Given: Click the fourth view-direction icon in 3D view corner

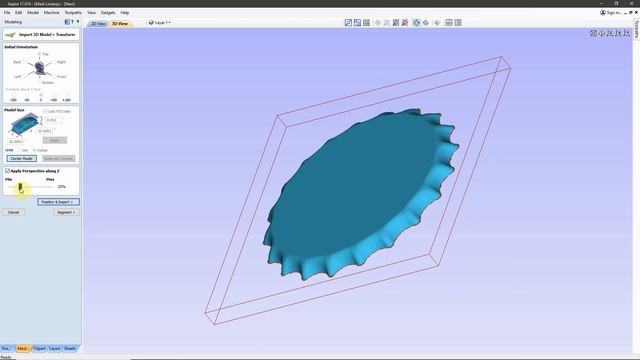Looking at the screenshot, I should (619, 33).
